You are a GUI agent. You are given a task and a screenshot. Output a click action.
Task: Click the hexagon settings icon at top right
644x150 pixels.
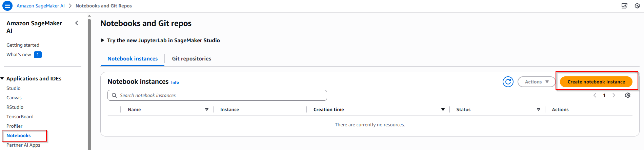[637, 6]
